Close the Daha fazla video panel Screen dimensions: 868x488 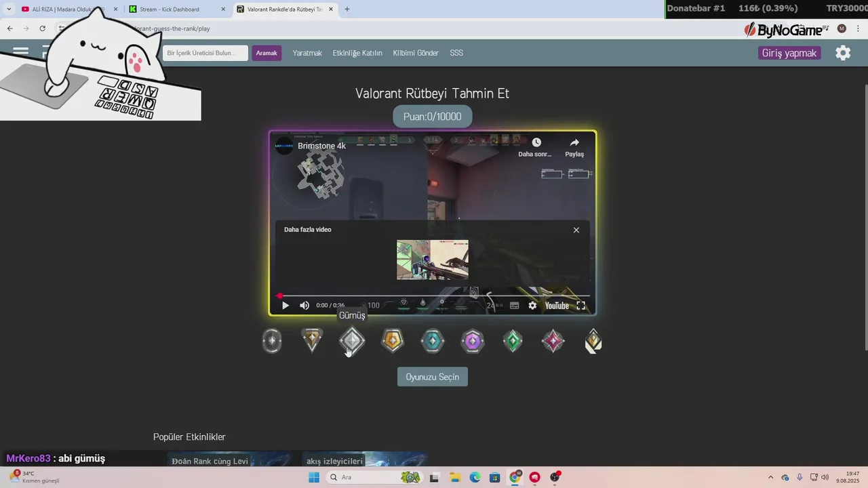point(576,230)
